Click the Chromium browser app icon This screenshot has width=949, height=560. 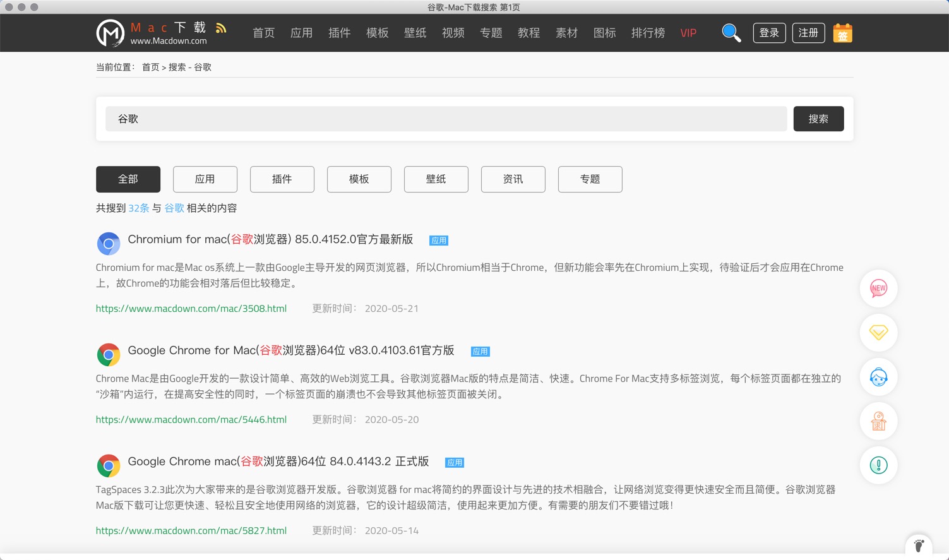(x=108, y=243)
